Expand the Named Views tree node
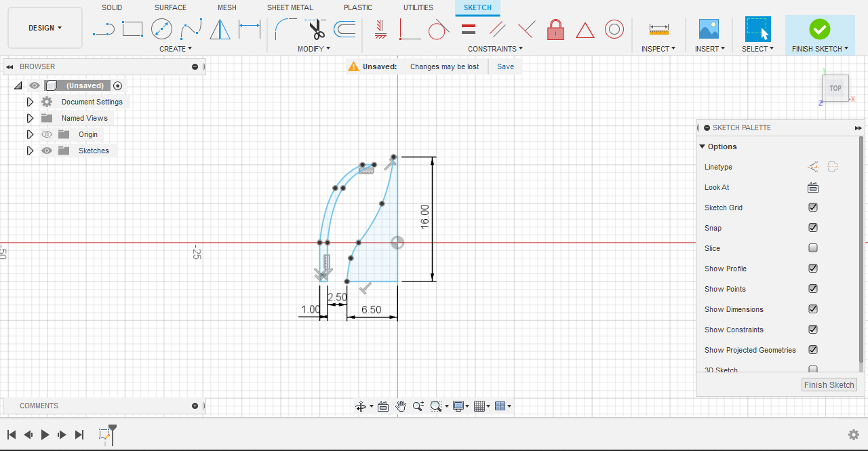Screen dimensions: 868x451 30,118
